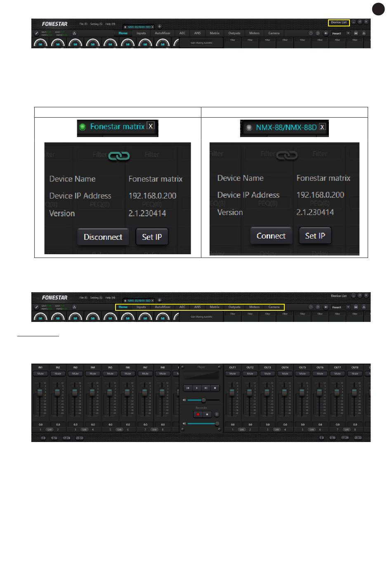Click the Player previous track button

(x=188, y=388)
